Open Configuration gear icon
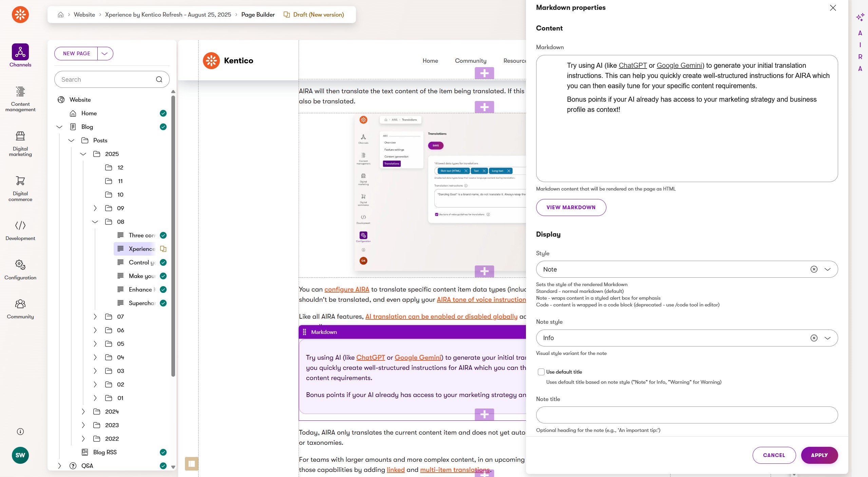Viewport: 868px width, 477px height. [x=20, y=265]
